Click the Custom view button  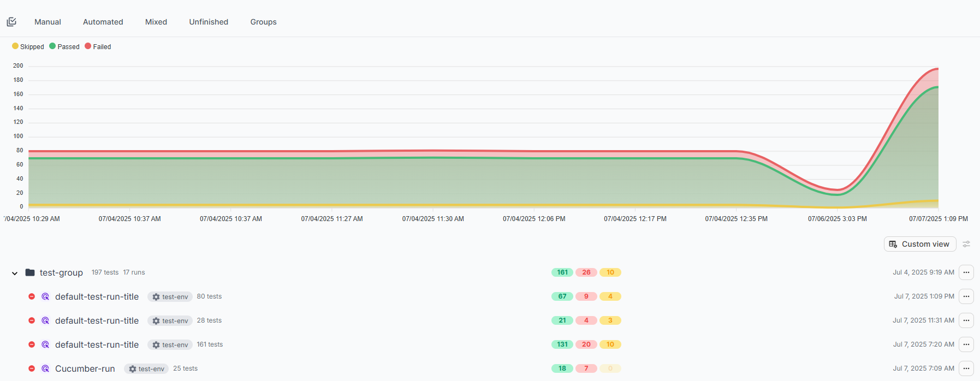pyautogui.click(x=919, y=244)
